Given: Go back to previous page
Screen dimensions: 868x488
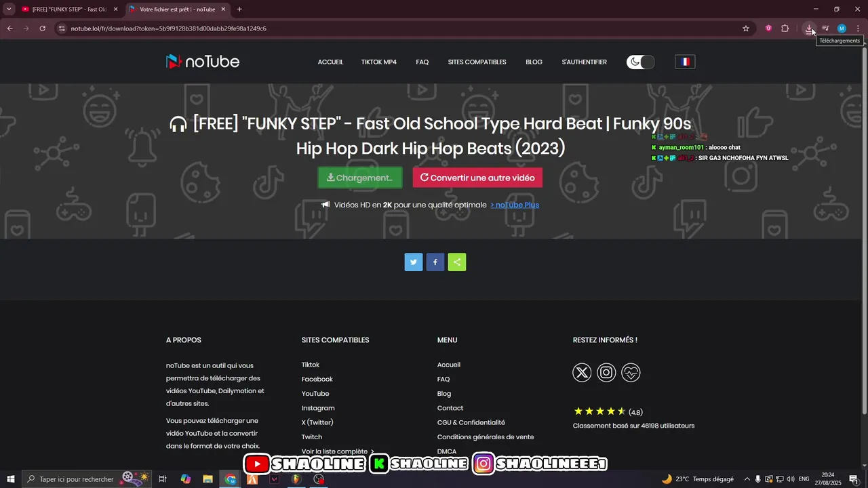Looking at the screenshot, I should coord(9,28).
